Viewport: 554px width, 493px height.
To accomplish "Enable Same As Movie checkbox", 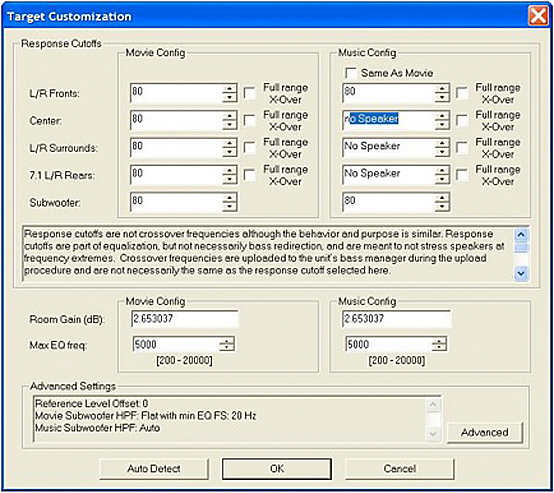I will point(351,73).
